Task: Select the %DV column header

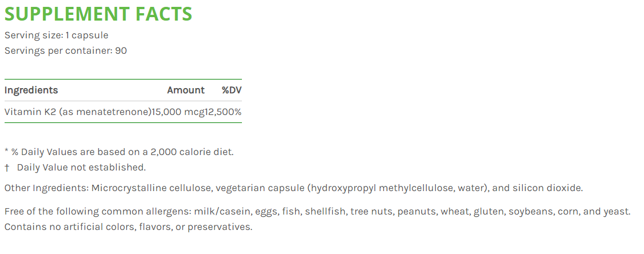Action: [x=232, y=90]
